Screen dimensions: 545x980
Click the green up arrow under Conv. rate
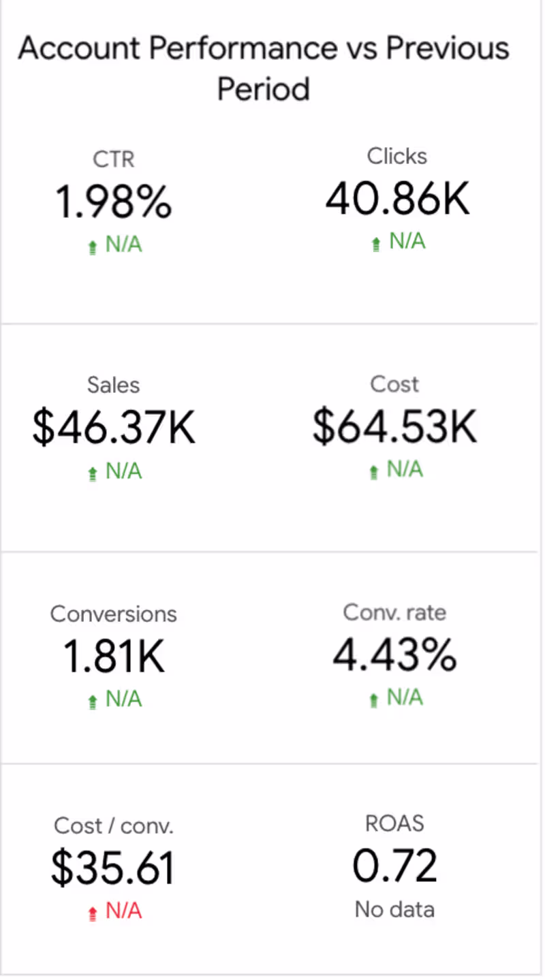(x=374, y=700)
